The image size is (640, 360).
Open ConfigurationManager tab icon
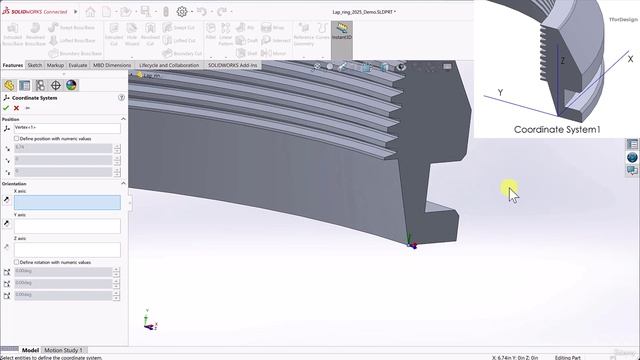[x=40, y=85]
